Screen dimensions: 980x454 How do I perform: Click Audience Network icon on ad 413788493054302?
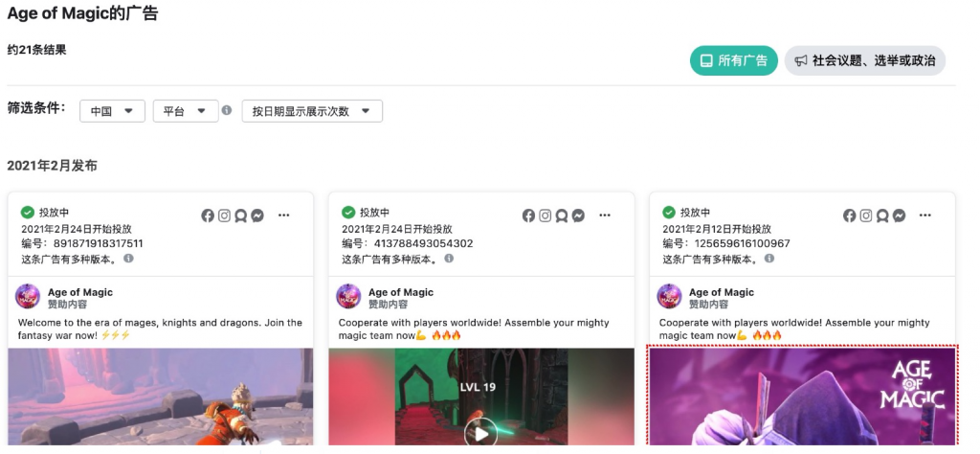[x=562, y=216]
